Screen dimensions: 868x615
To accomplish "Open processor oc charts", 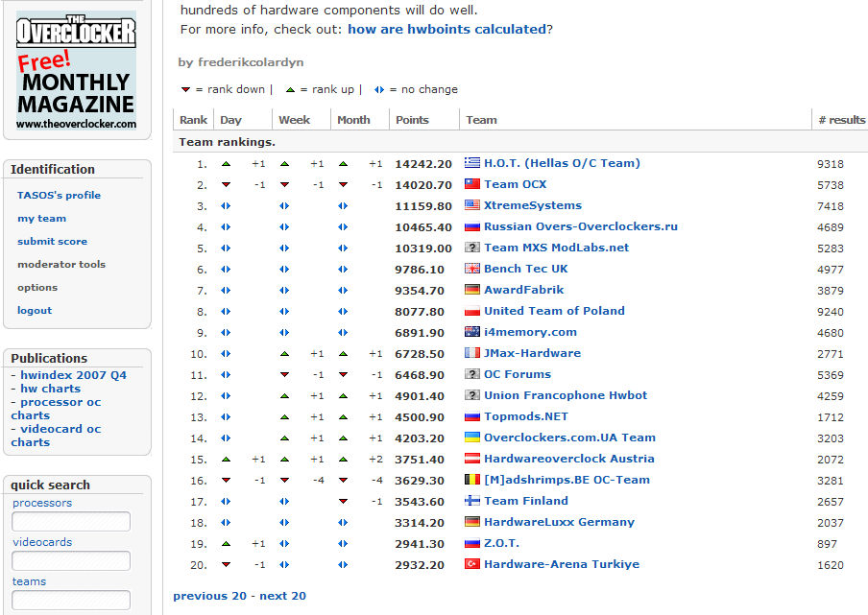I will click(x=56, y=409).
